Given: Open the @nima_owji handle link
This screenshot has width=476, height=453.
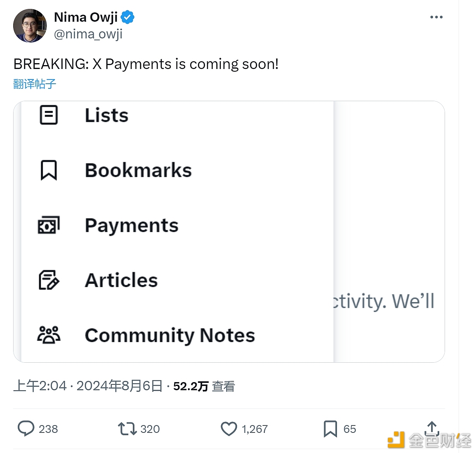Looking at the screenshot, I should point(88,34).
